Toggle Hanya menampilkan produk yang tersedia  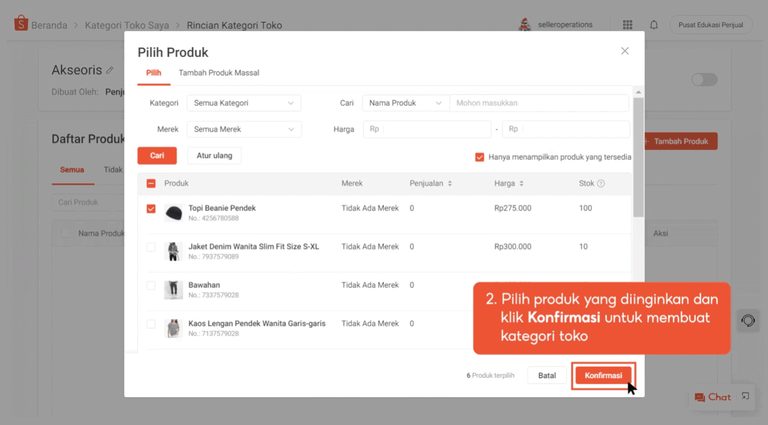point(480,157)
